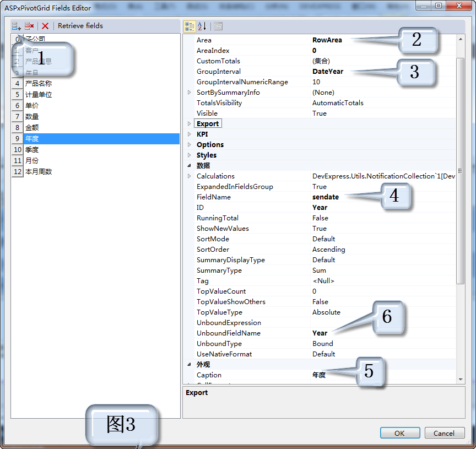Click the TopValueType Absolute value
Viewport: 476px width, 449px height.
click(326, 312)
